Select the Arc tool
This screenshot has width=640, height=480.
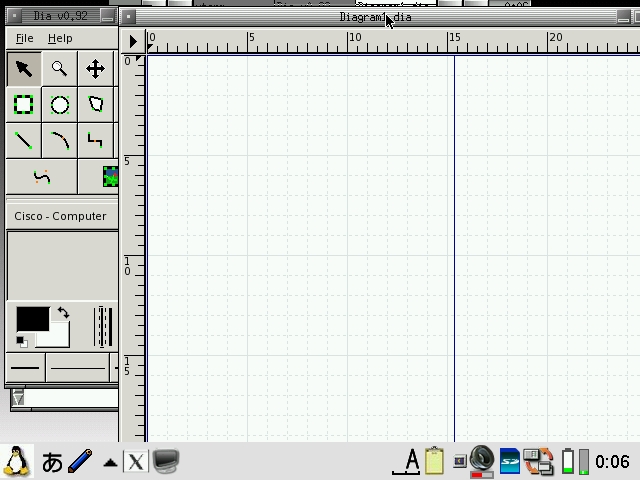pos(60,141)
